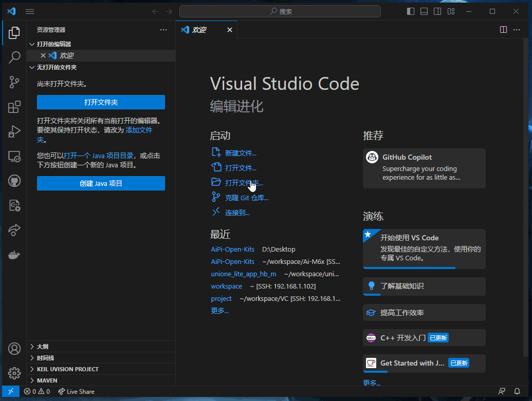Image resolution: width=532 pixels, height=401 pixels.
Task: Click the 添加文件夹 link
Action: [138, 130]
